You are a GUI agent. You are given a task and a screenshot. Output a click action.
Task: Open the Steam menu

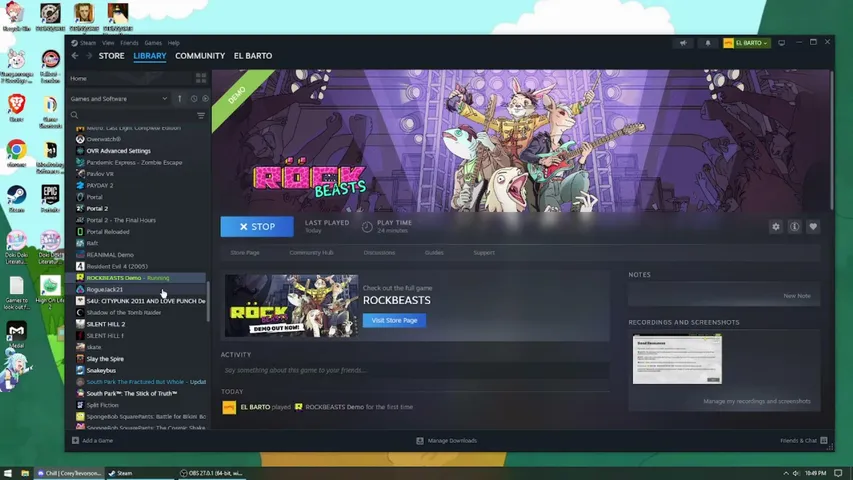click(x=88, y=43)
